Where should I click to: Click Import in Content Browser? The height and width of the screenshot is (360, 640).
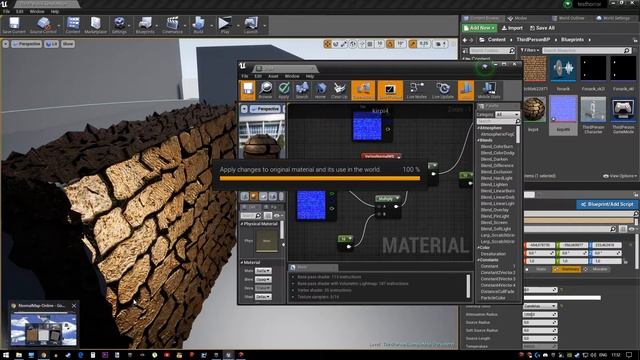coord(512,28)
